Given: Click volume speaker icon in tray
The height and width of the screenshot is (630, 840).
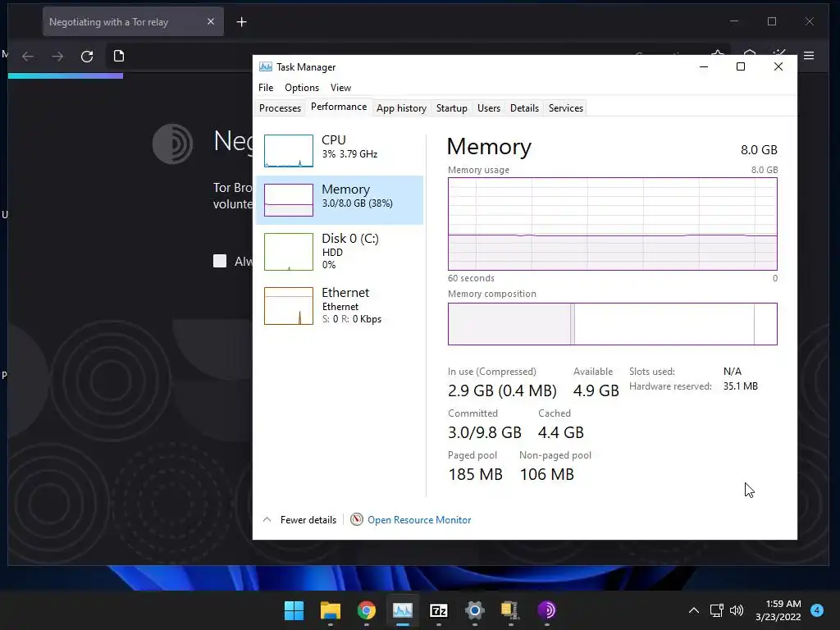Looking at the screenshot, I should click(737, 610).
